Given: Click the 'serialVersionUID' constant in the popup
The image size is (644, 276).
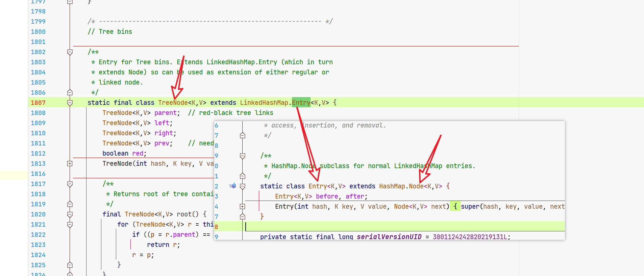Looking at the screenshot, I should (x=389, y=237).
